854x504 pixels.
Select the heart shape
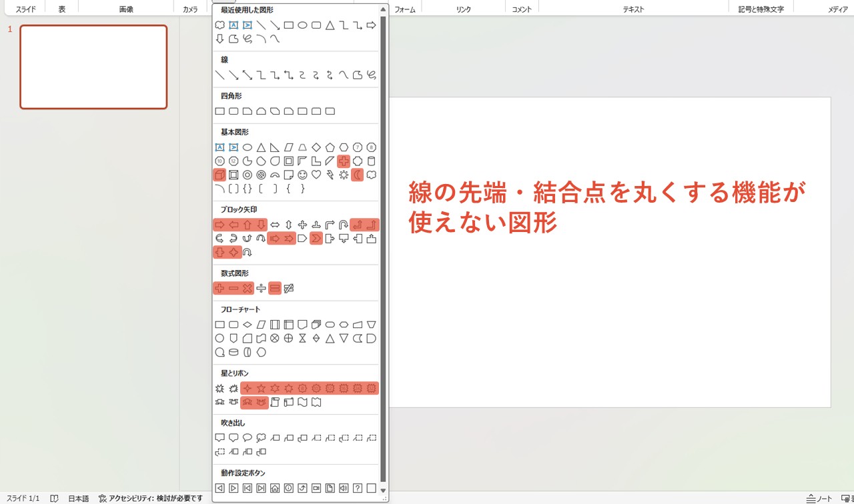[316, 175]
